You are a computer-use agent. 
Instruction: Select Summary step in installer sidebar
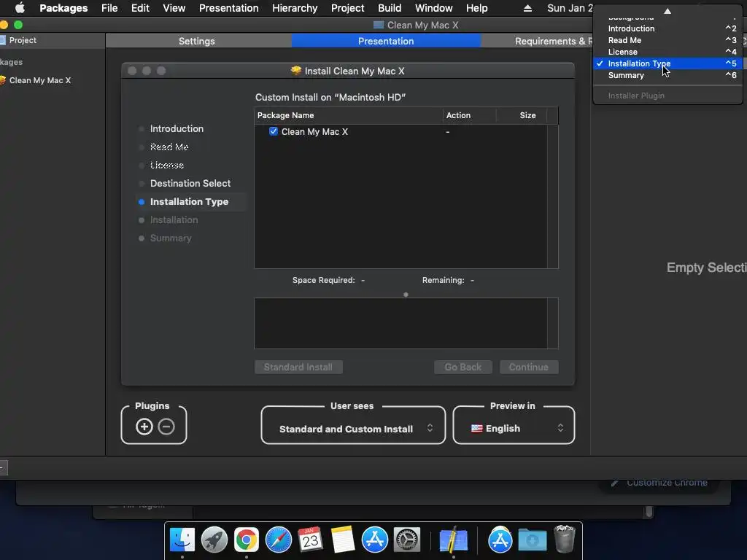[171, 238]
